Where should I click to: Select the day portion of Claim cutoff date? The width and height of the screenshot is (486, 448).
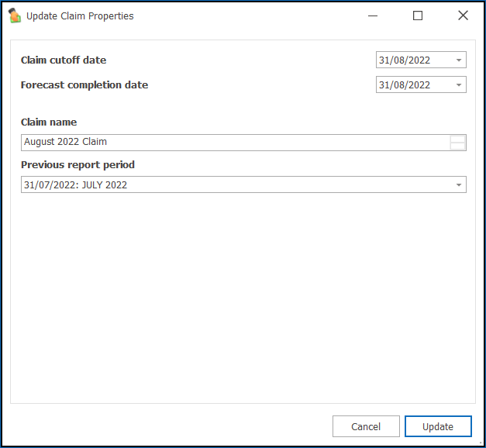coord(384,60)
